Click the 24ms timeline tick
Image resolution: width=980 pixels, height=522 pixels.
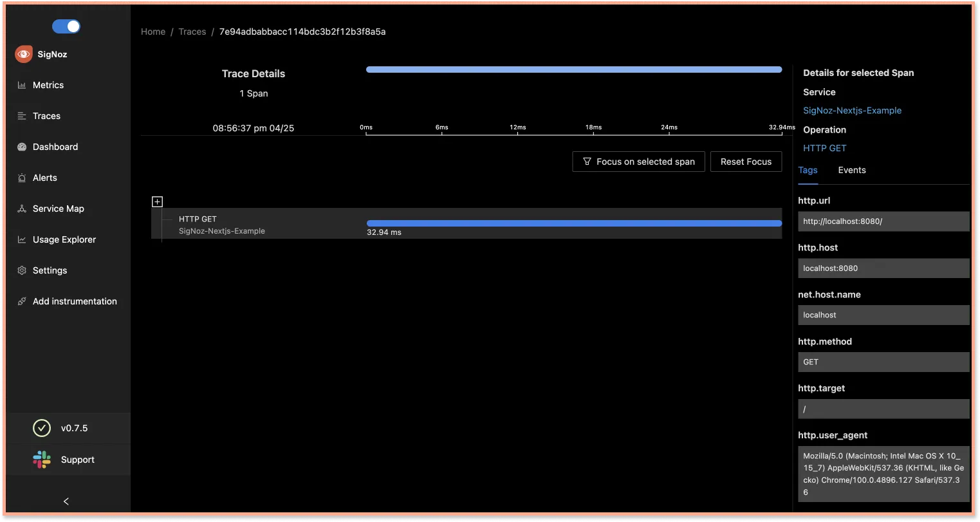click(x=669, y=127)
